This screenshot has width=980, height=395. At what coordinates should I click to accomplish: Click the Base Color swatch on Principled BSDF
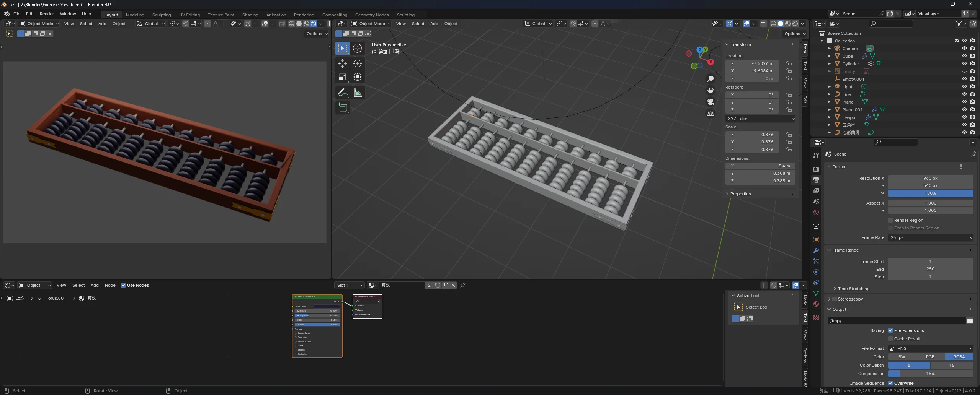(x=327, y=306)
